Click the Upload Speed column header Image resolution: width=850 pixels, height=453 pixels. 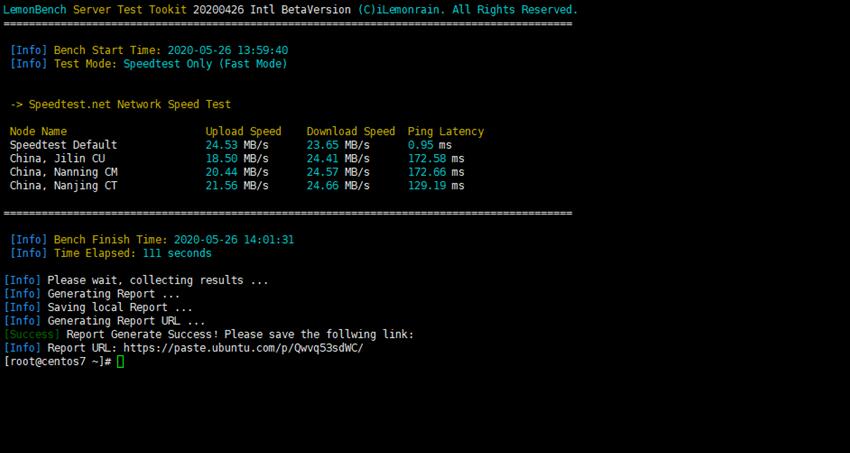click(x=243, y=131)
